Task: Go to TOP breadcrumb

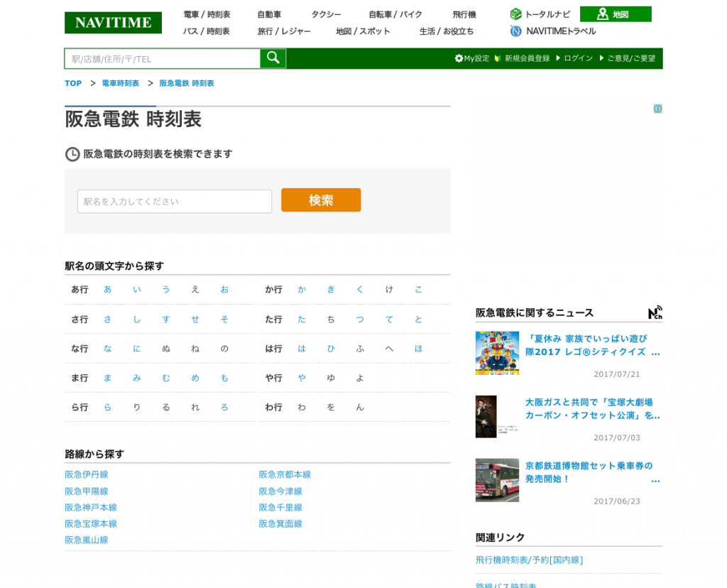Action: point(73,84)
